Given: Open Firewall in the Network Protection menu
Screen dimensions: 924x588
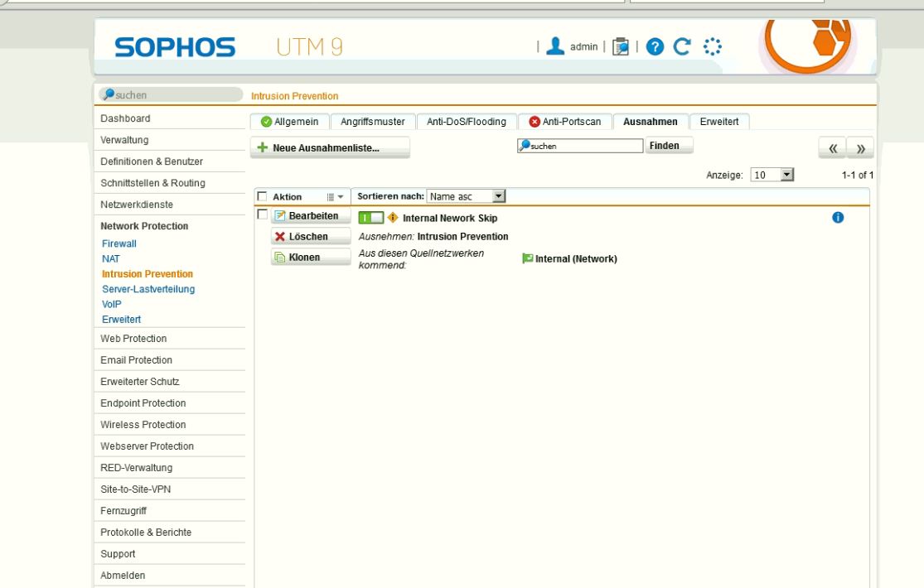Looking at the screenshot, I should [x=119, y=244].
